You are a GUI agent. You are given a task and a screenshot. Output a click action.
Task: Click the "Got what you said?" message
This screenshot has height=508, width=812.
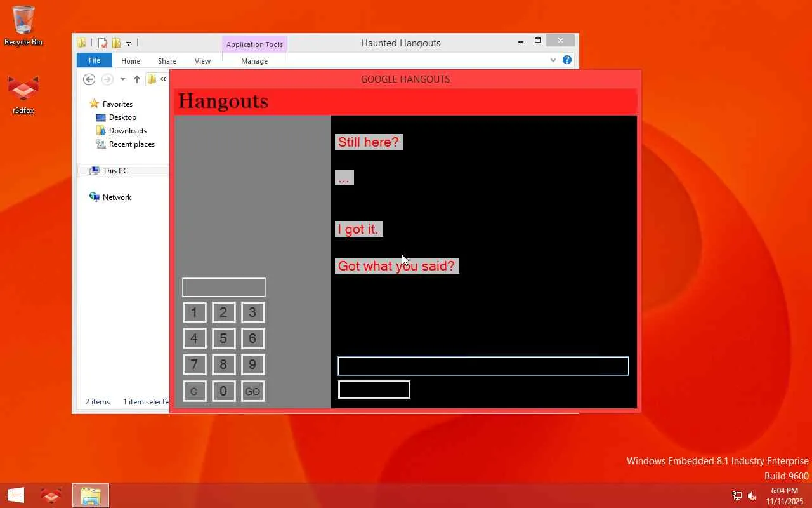pyautogui.click(x=396, y=266)
